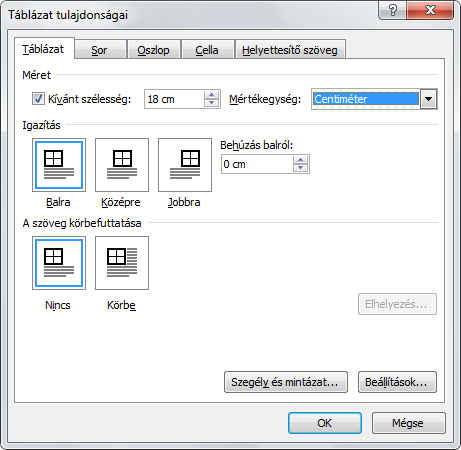Viewport: 461px width, 450px height.
Task: Close the Táblázat tulajdonságai dialog
Action: [430, 10]
